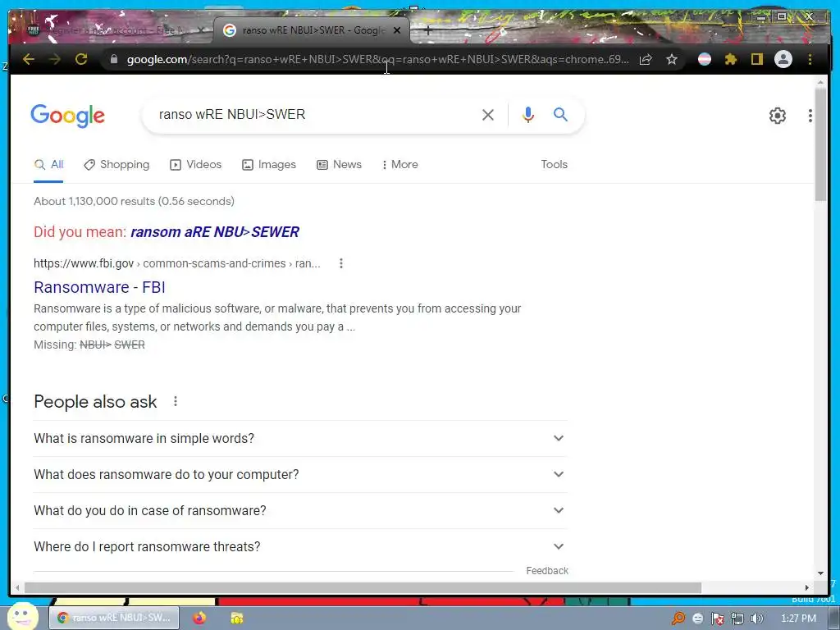Viewport: 840px width, 630px height.
Task: Switch to the Videos tab
Action: click(195, 164)
